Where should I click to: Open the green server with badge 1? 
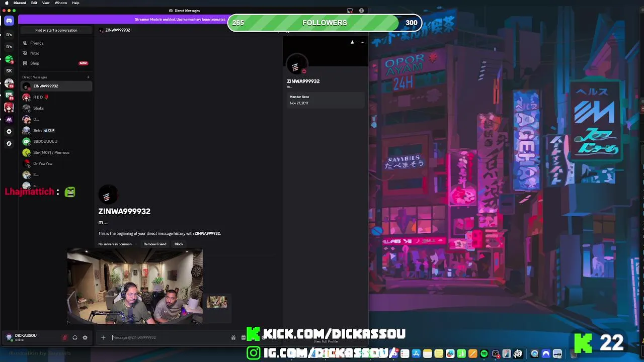9,59
